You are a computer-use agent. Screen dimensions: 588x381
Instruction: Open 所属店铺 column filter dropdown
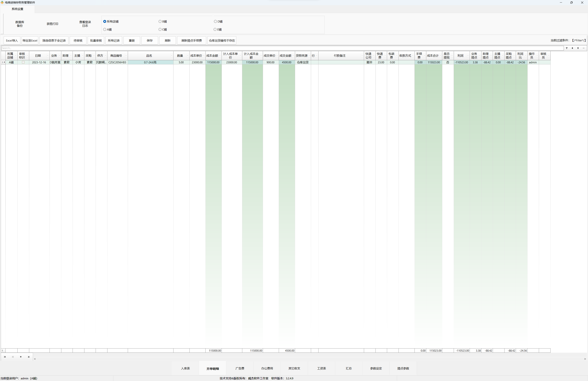coord(16,56)
